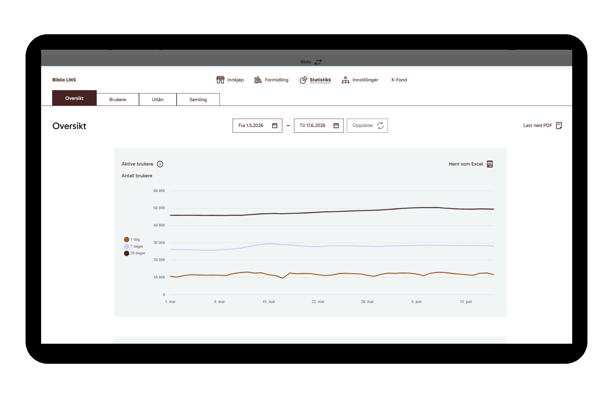Viewport: 613px width, 398px height.
Task: Click info icon beside Aktive brukere
Action: click(x=160, y=164)
